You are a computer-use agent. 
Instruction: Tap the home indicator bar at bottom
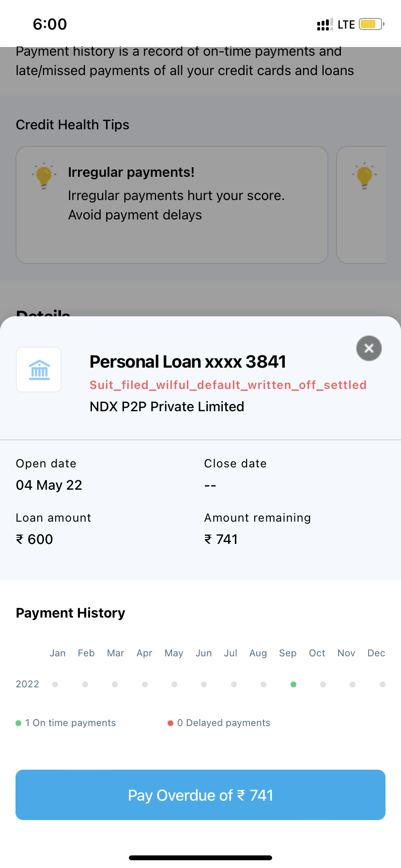[x=200, y=858]
